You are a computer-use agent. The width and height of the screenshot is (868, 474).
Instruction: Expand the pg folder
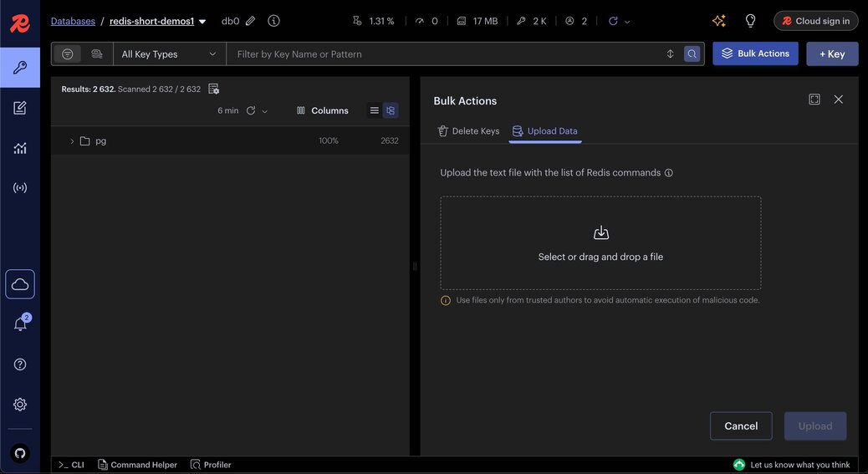point(71,141)
